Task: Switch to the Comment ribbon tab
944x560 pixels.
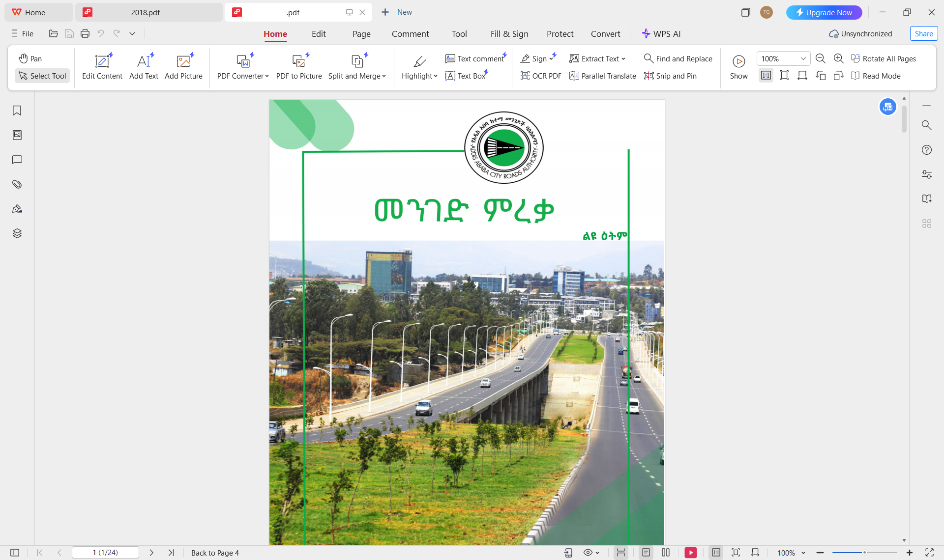Action: point(410,34)
